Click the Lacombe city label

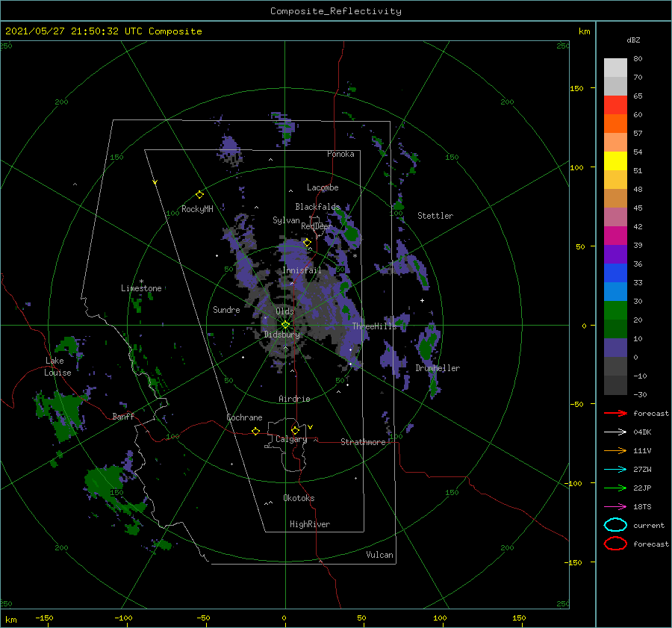tap(323, 187)
